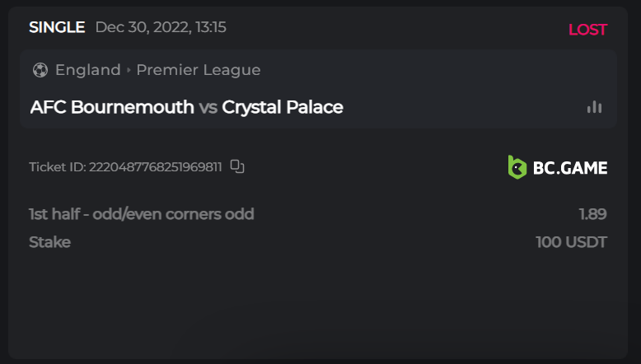Click the BC.GAME brand name text
The height and width of the screenshot is (364, 641).
pos(570,168)
